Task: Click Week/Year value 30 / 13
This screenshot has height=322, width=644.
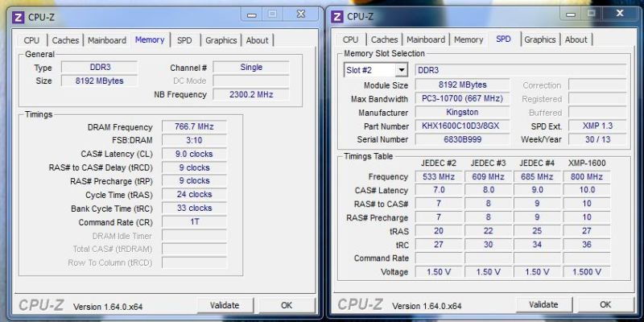Action: (597, 139)
